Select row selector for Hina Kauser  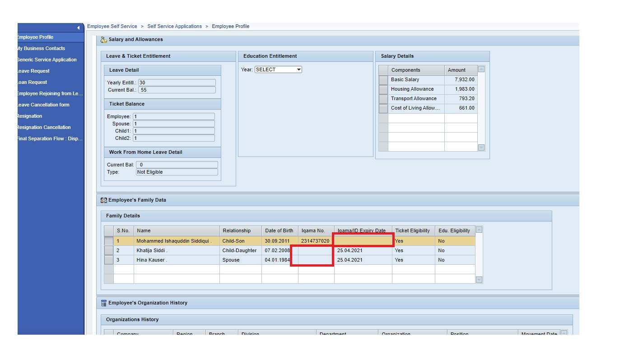[x=109, y=260]
